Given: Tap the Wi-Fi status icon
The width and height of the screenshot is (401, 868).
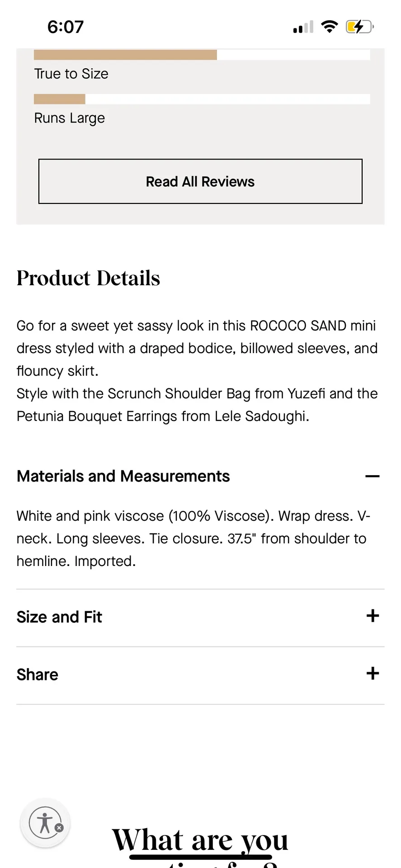Looking at the screenshot, I should 330,27.
